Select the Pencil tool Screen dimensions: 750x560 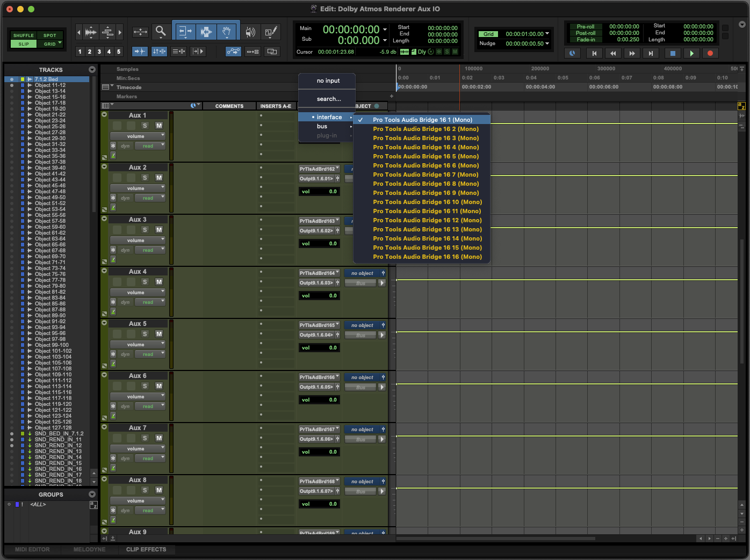[x=271, y=32]
